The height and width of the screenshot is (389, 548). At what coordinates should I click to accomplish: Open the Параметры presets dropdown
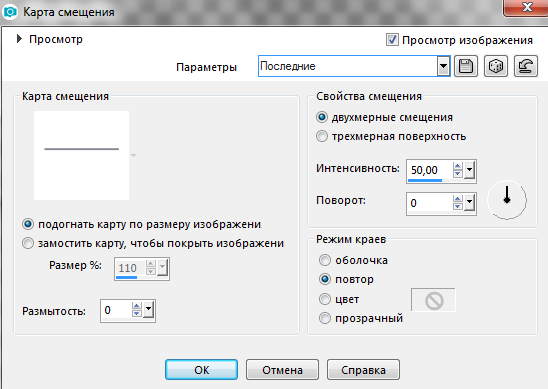click(443, 66)
